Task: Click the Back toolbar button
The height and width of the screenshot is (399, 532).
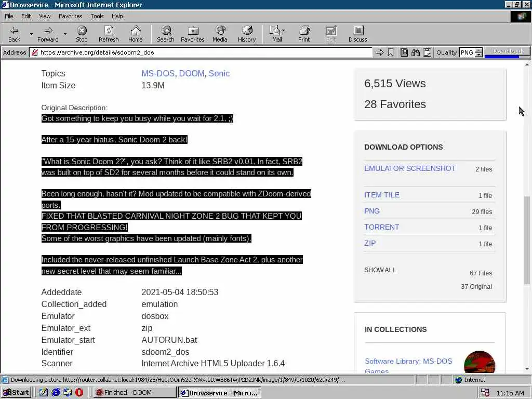Action: [x=14, y=34]
